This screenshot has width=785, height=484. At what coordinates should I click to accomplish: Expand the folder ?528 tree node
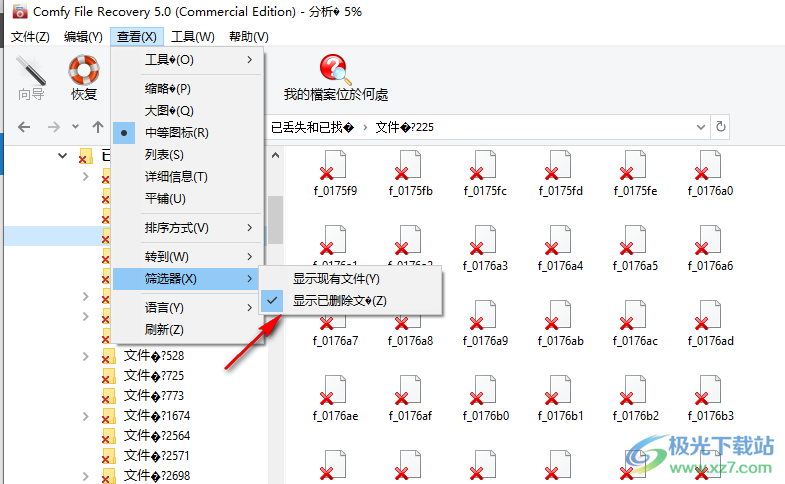point(86,356)
